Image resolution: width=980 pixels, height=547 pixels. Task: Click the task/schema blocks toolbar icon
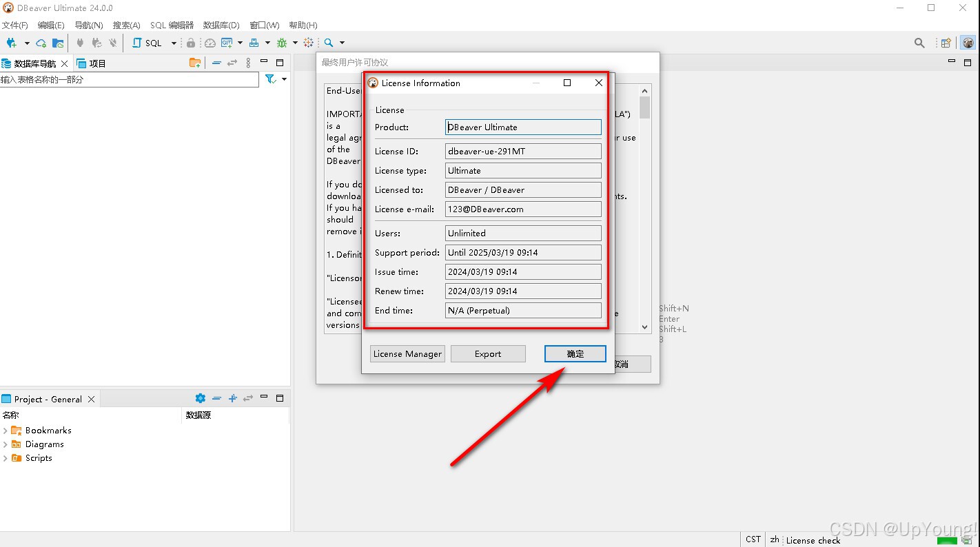click(254, 43)
